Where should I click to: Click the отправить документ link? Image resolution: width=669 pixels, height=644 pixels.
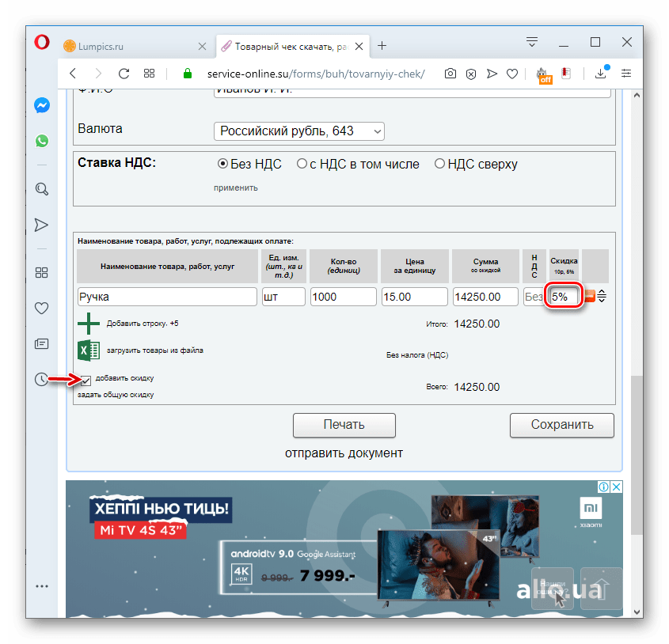[x=344, y=453]
